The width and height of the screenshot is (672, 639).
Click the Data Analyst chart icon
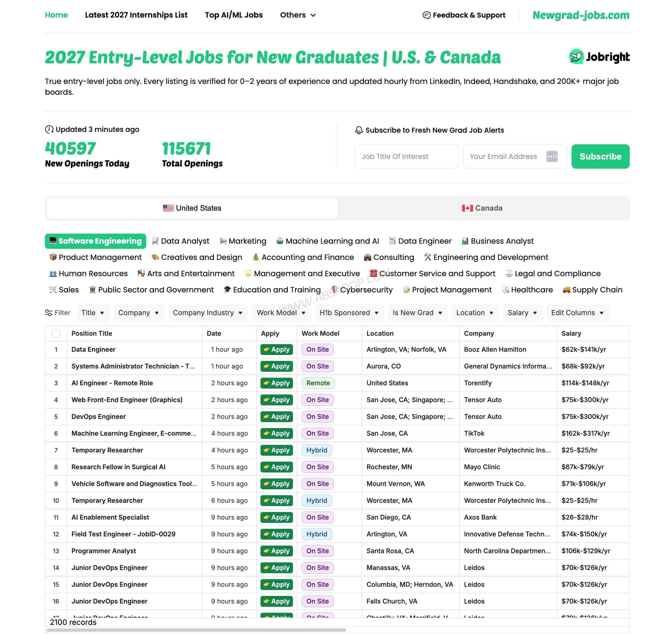(155, 241)
